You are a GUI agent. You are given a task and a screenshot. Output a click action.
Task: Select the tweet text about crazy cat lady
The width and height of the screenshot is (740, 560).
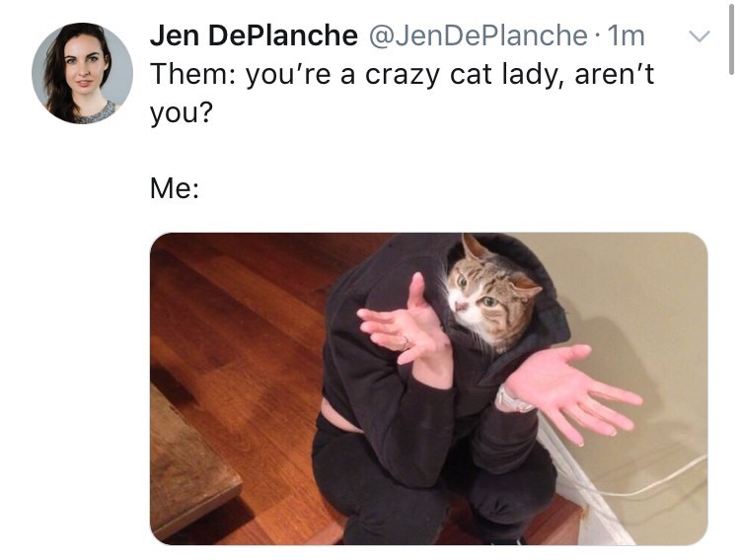pyautogui.click(x=403, y=94)
